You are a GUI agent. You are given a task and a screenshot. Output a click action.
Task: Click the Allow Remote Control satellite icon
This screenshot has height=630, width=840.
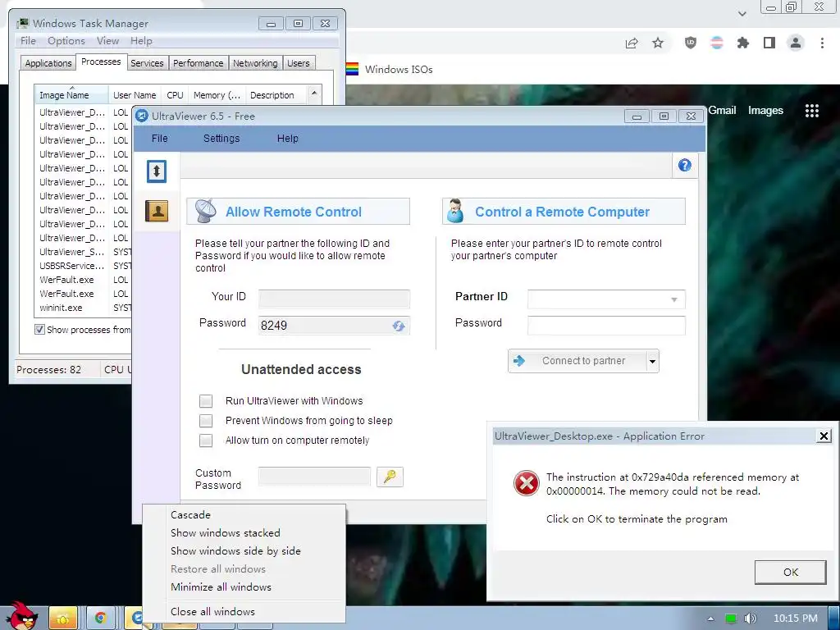[205, 211]
